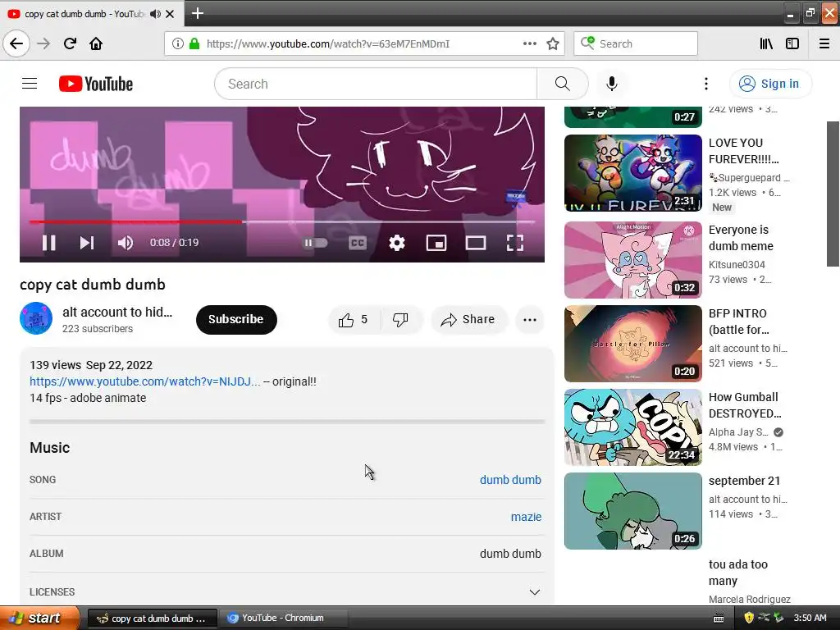This screenshot has width=840, height=630.
Task: Bookmark this page with the star
Action: coord(553,43)
